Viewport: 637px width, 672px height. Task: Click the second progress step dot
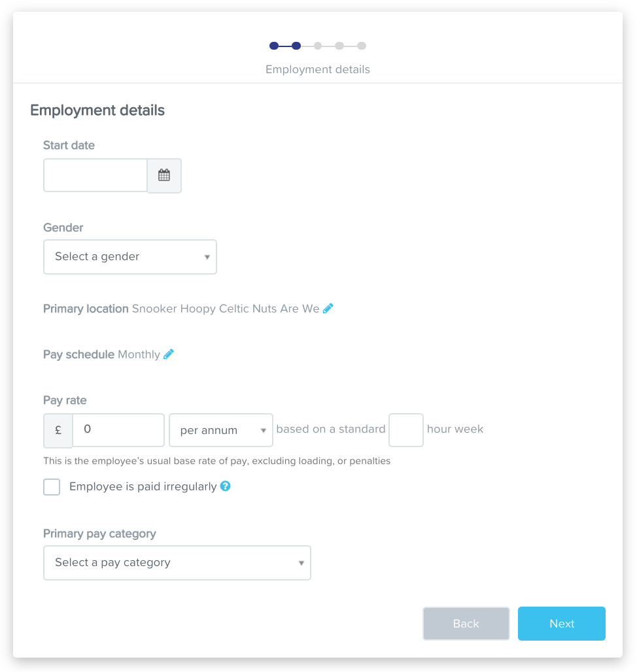296,46
